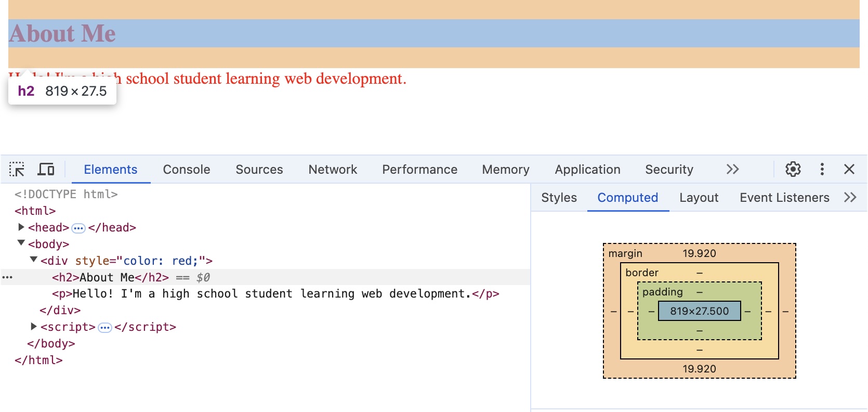Click the 819×27.500 content box in box model

pos(699,311)
